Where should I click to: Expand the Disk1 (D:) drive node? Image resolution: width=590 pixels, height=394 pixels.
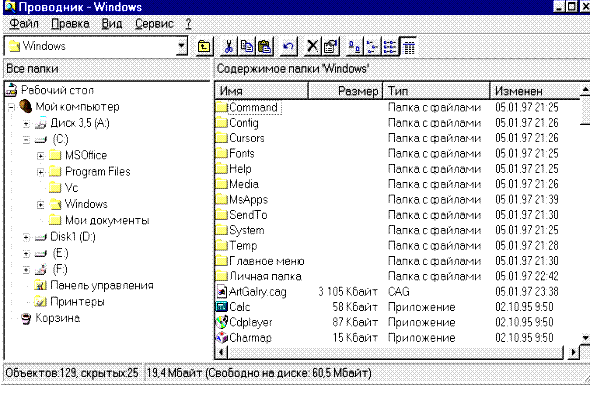(x=26, y=237)
